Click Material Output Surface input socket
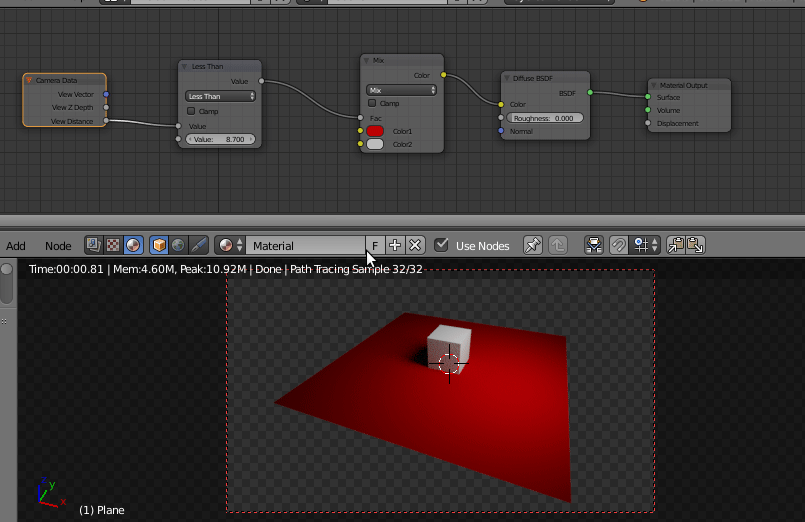The width and height of the screenshot is (805, 522). (x=648, y=96)
